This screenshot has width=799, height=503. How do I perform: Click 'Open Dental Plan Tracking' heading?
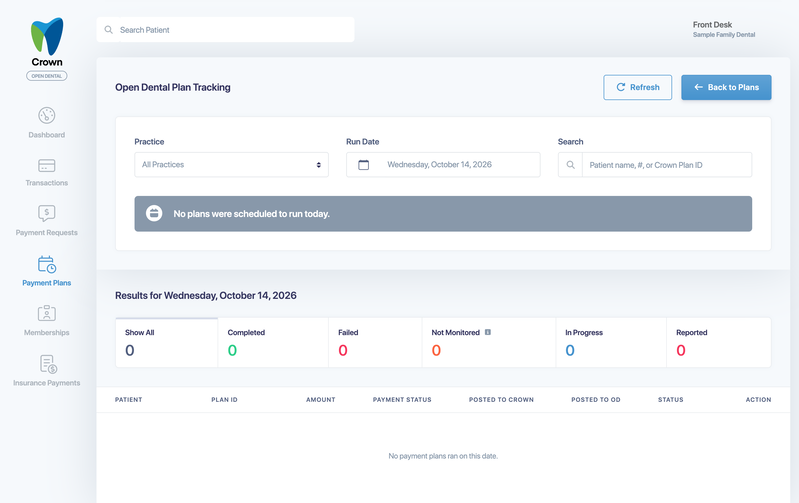(x=173, y=87)
